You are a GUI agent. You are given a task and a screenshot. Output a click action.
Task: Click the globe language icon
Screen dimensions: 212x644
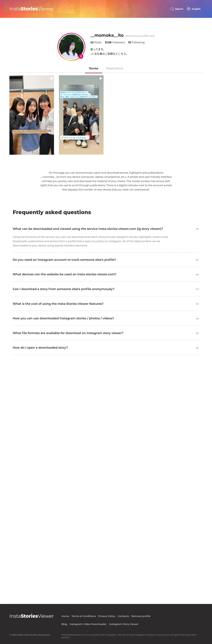[x=189, y=9]
